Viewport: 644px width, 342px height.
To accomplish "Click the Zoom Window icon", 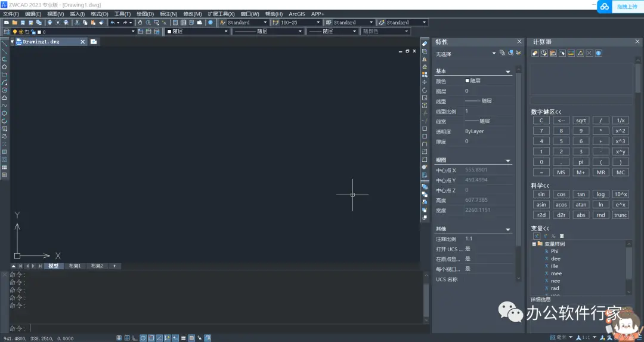I will pos(156,23).
